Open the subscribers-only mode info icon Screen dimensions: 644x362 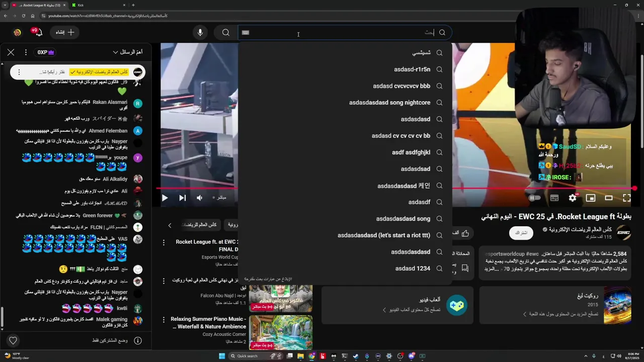pos(138,340)
